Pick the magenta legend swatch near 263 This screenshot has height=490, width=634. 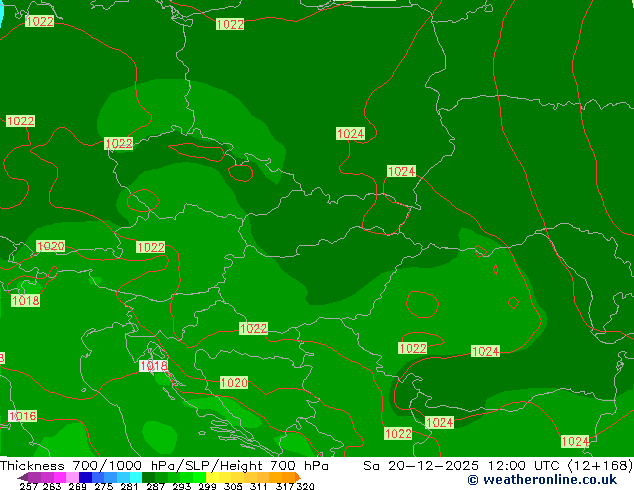(x=60, y=477)
